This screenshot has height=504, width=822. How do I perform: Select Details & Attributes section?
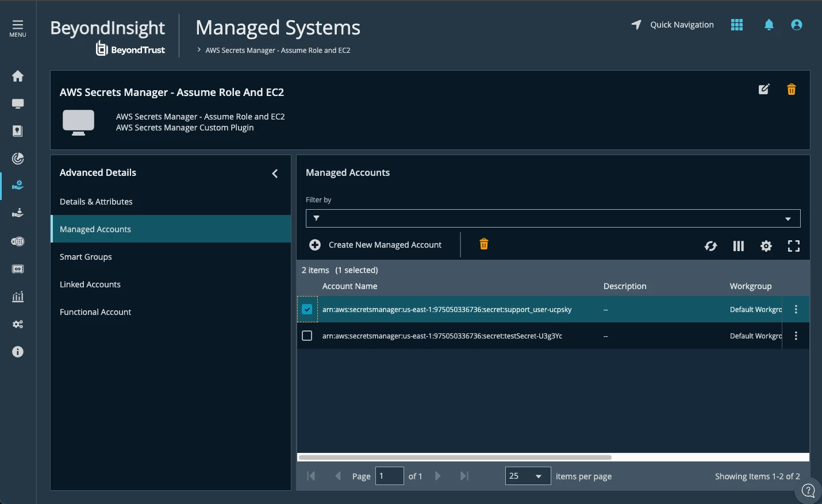tap(171, 202)
